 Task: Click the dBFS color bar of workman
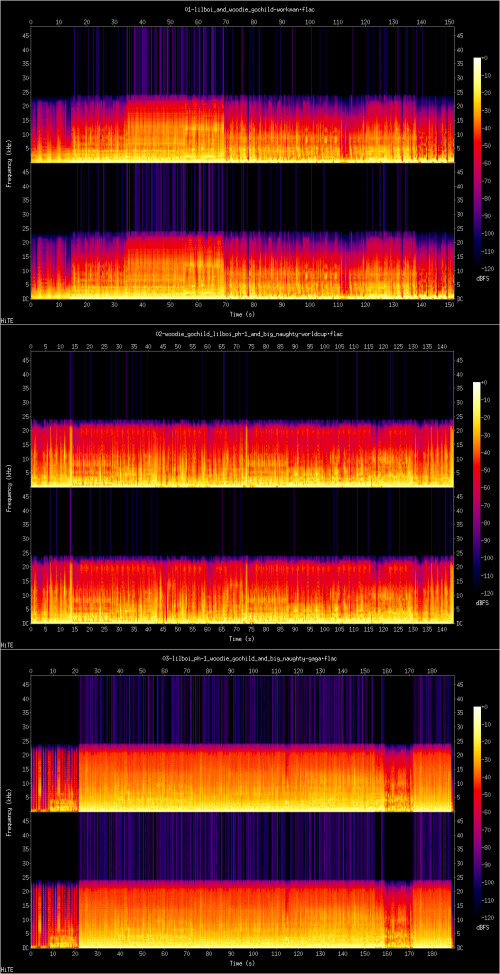click(x=478, y=163)
